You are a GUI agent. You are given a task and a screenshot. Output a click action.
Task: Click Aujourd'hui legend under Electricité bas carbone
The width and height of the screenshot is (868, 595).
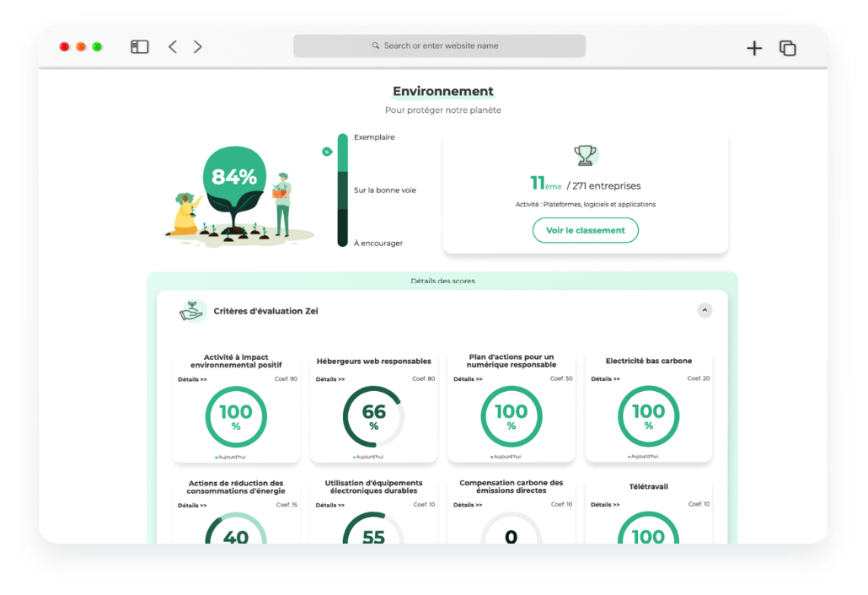coord(643,457)
